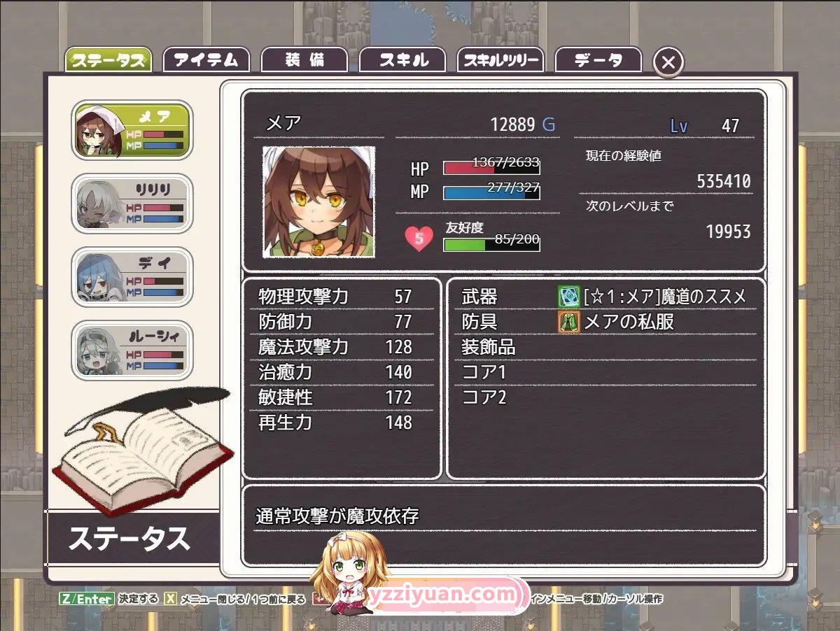Open the 装備 tab

pos(304,60)
